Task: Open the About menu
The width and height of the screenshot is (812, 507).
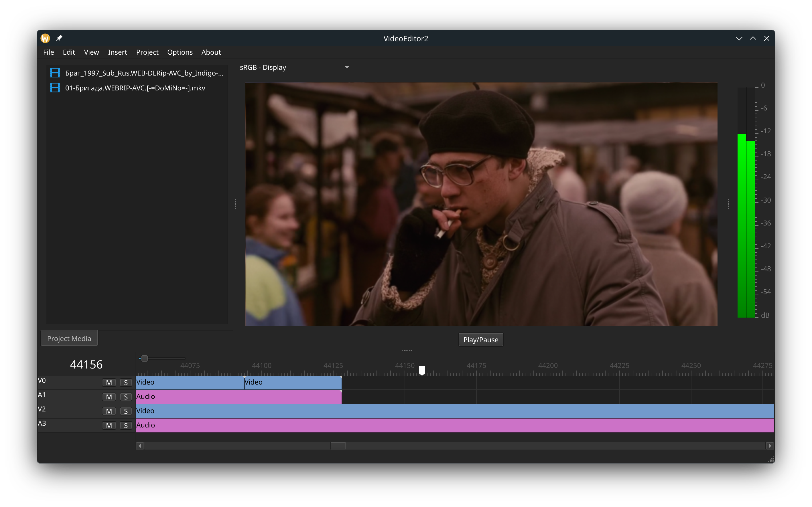Action: (211, 52)
